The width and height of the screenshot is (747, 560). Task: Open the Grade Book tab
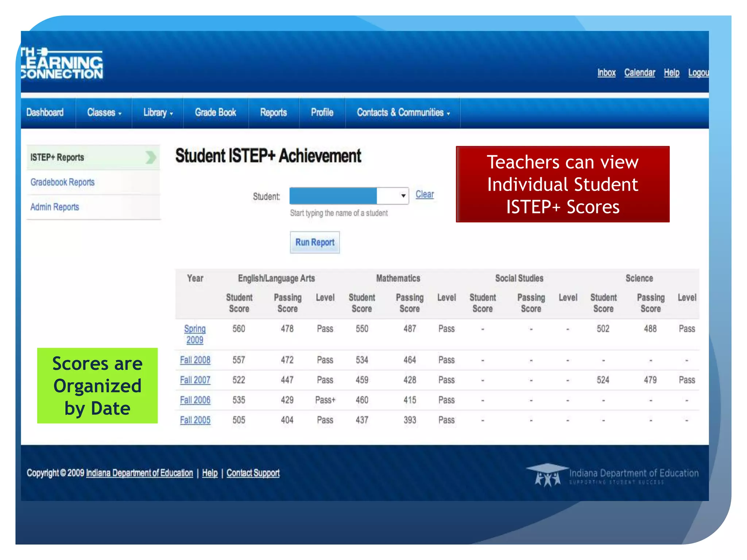pyautogui.click(x=216, y=113)
